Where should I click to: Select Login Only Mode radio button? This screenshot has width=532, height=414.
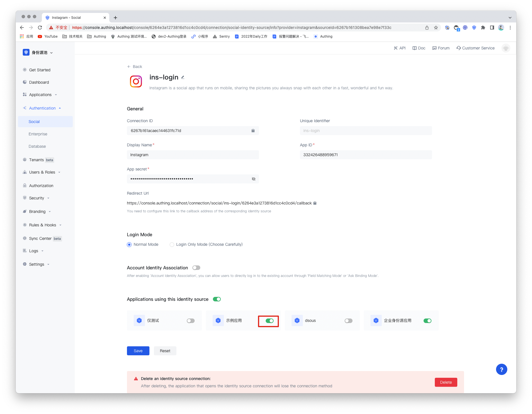click(172, 245)
